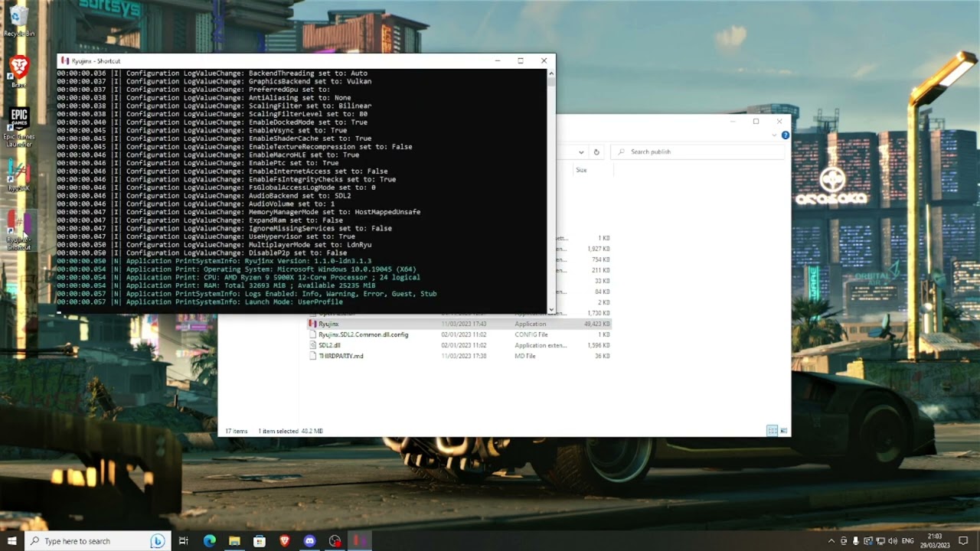Open Bing chat icon in search box
Image resolution: width=980 pixels, height=551 pixels.
click(x=158, y=541)
